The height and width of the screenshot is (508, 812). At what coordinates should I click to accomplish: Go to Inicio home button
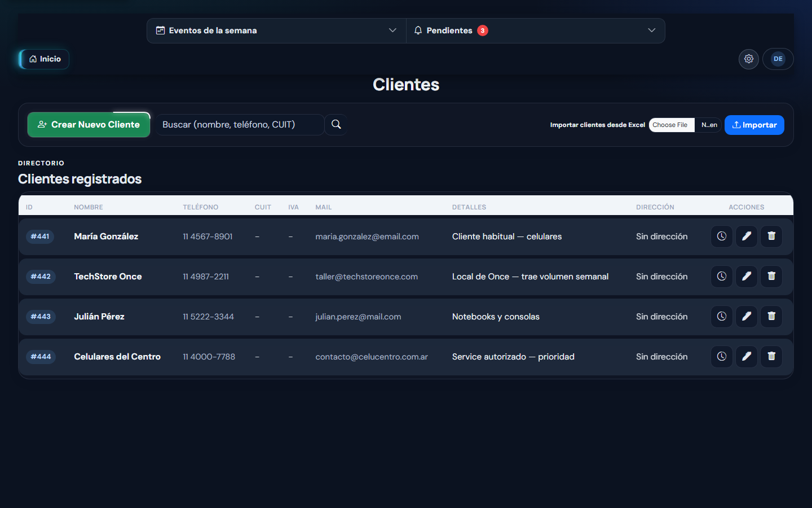[x=44, y=59]
